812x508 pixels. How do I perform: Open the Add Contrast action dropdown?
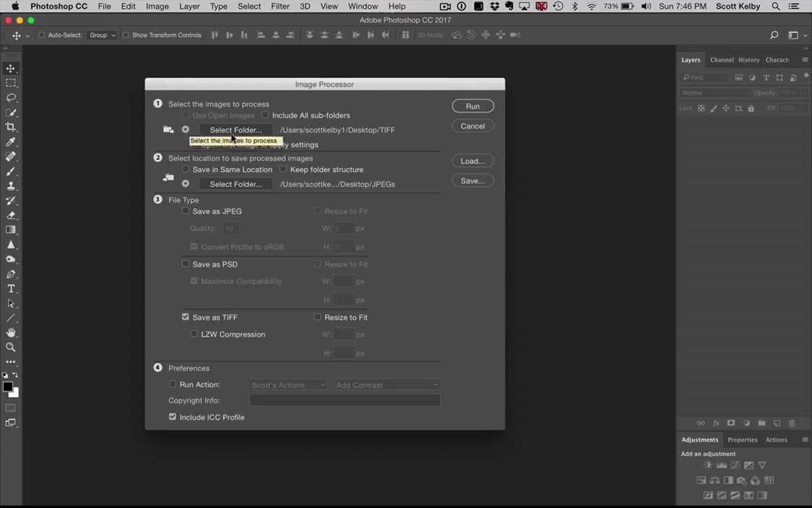387,385
